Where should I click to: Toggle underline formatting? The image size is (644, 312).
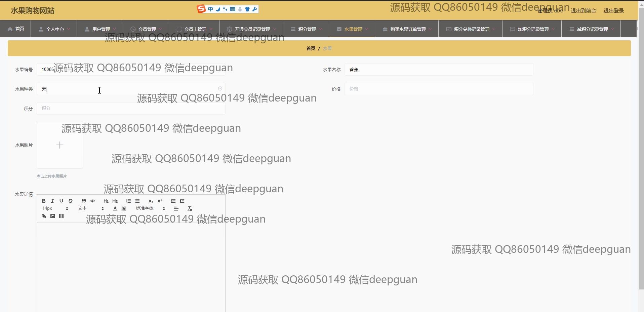click(61, 201)
